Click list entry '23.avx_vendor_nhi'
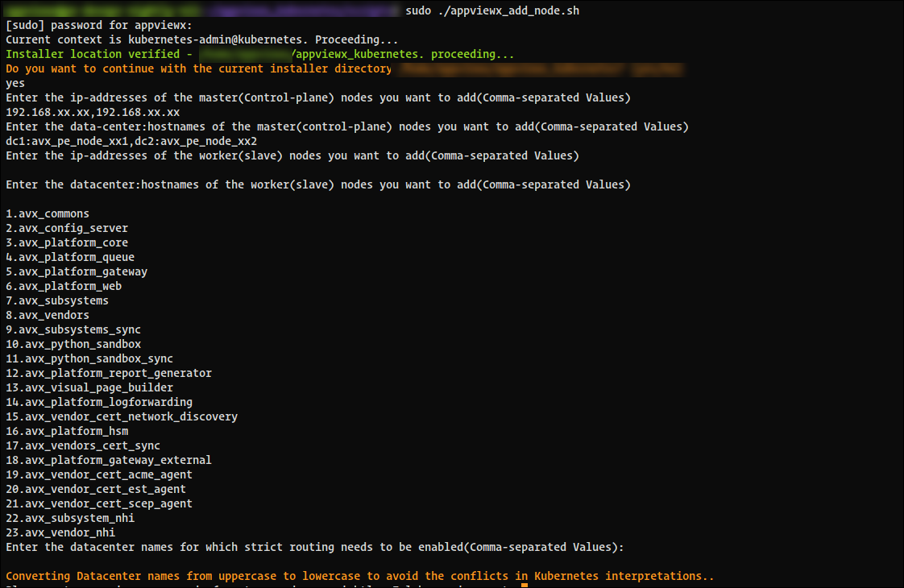Viewport: 904px width, 588px height. (60, 532)
